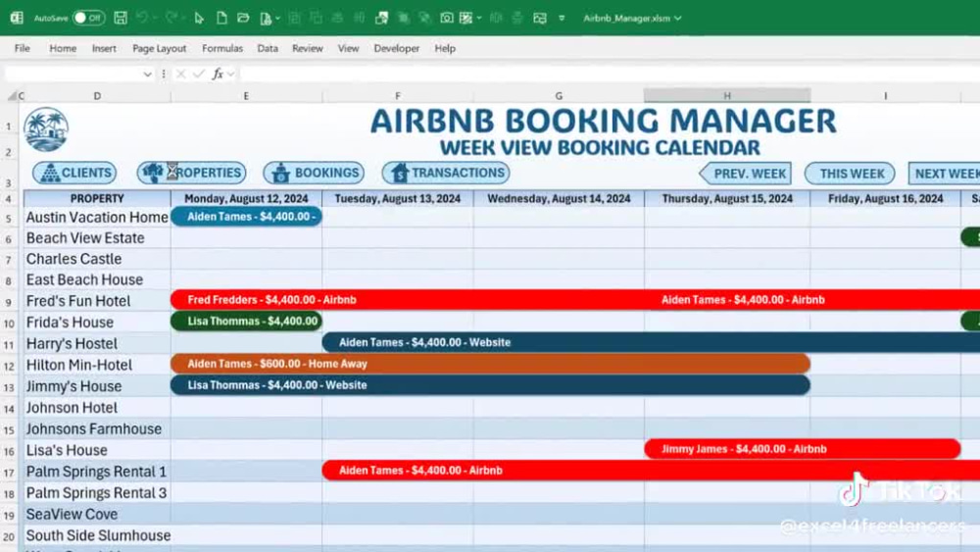The width and height of the screenshot is (980, 552).
Task: Select column E header
Action: click(246, 96)
